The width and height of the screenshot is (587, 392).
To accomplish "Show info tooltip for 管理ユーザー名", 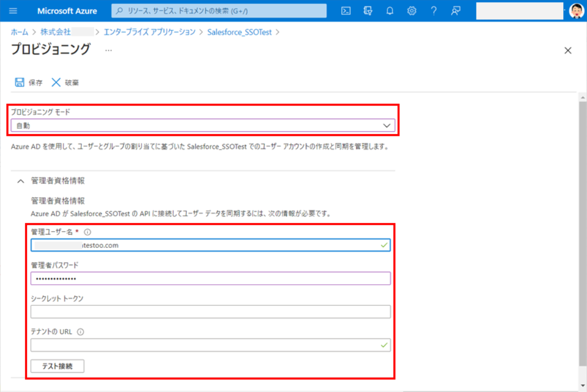I will click(87, 232).
